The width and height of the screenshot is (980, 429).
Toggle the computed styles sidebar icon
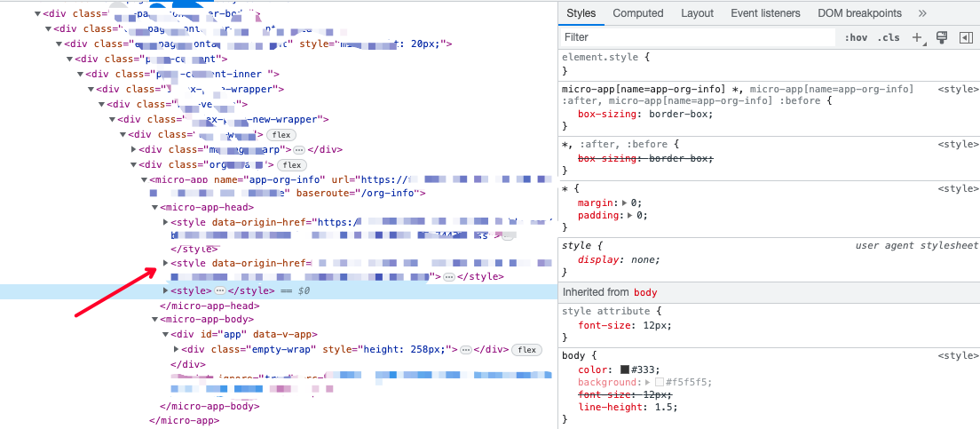point(967,37)
